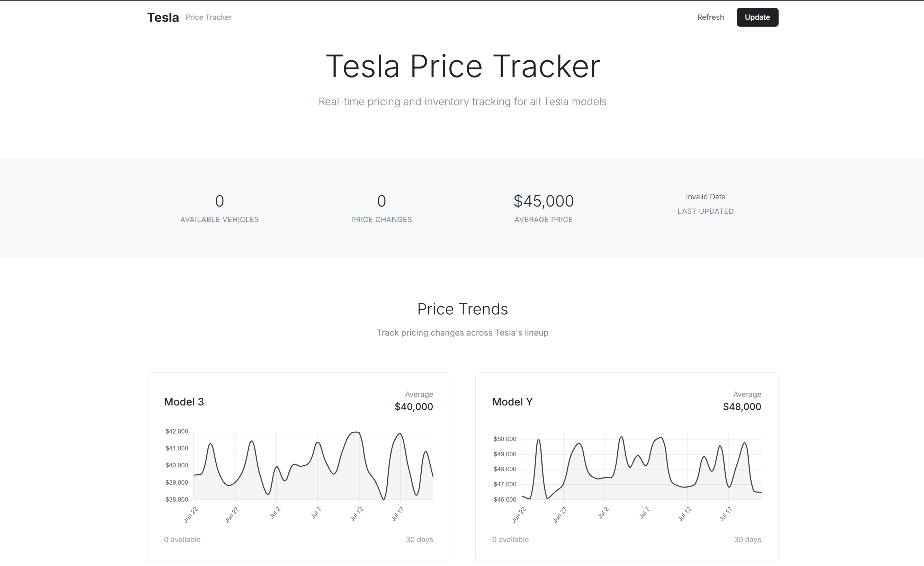This screenshot has height=566, width=924.
Task: Click the Model Y card title
Action: 512,402
